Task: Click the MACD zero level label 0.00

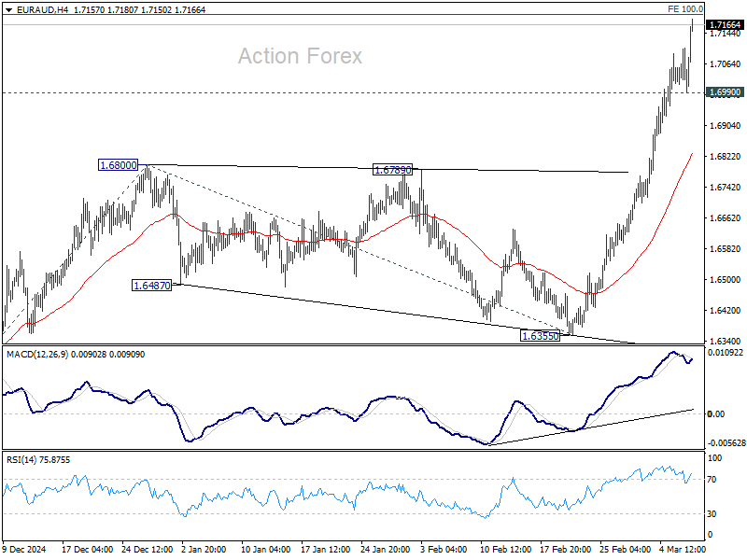Action: (716, 414)
